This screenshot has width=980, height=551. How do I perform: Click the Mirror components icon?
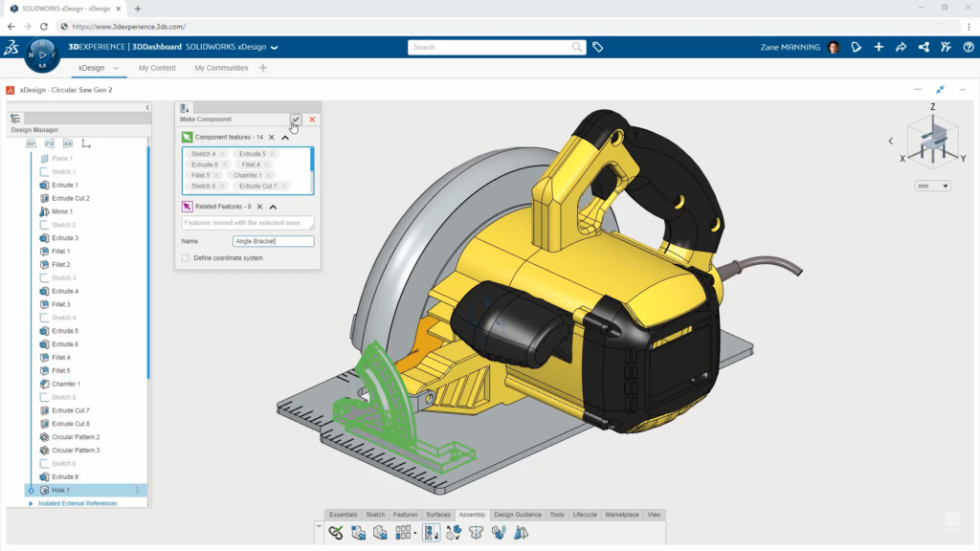pos(522,533)
